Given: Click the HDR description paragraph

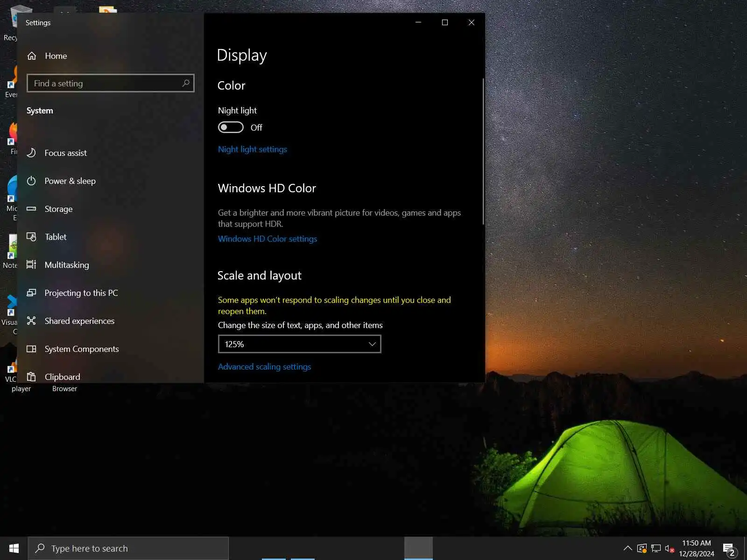Looking at the screenshot, I should (339, 218).
